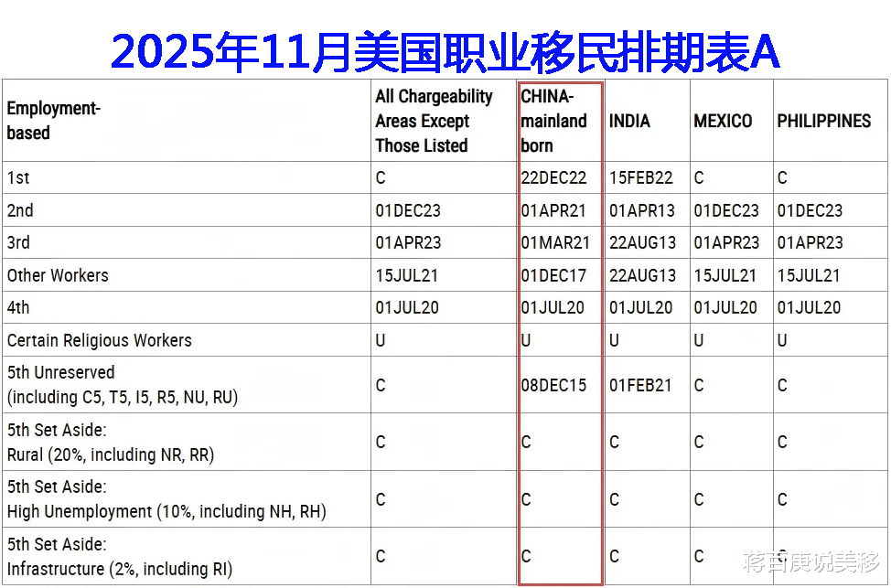The image size is (891, 588).
Task: Select C in Rural row Philippines column
Action: [782, 442]
